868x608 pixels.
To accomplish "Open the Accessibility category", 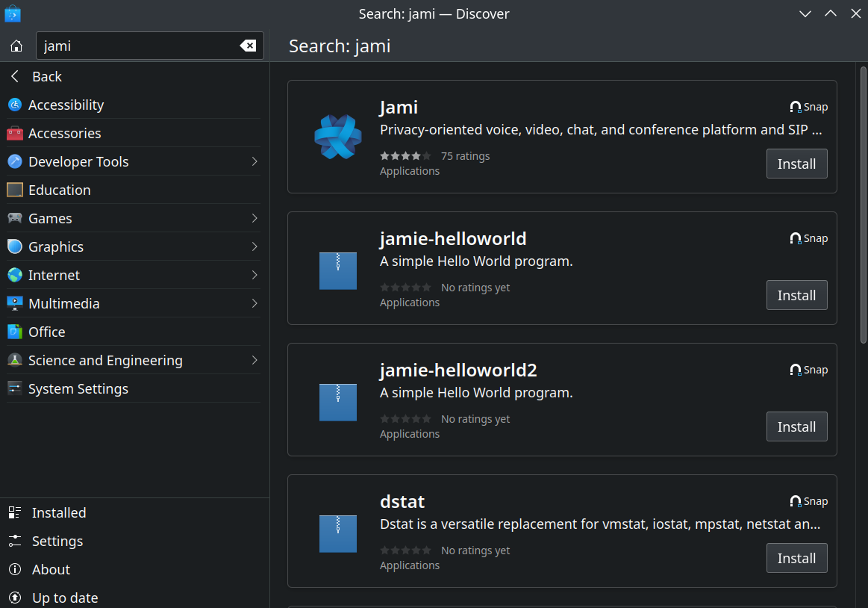I will [134, 105].
